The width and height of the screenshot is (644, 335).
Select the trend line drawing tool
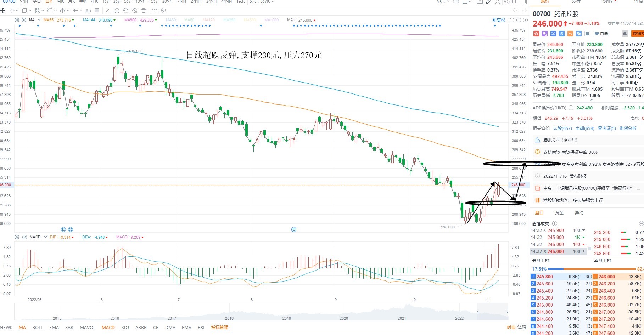coord(12,11)
